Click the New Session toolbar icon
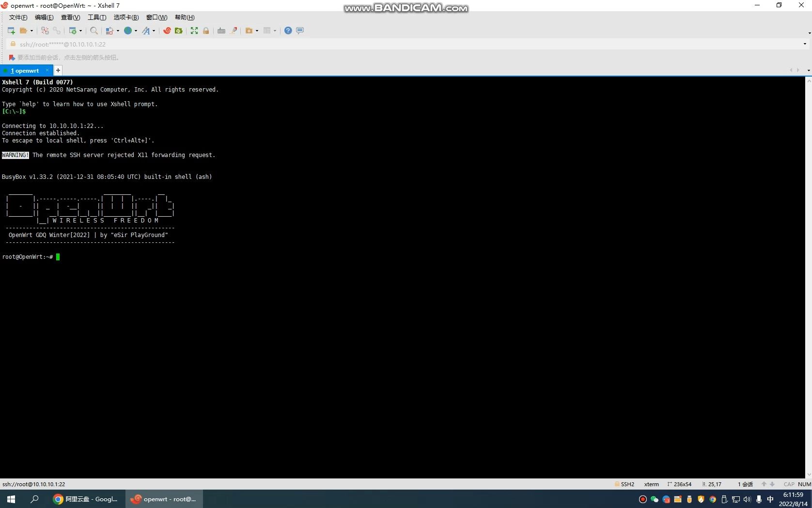 point(11,31)
